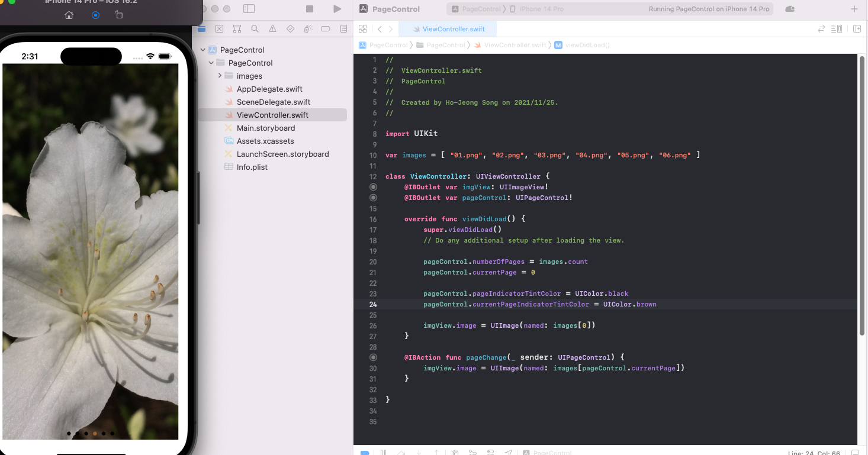Image resolution: width=868 pixels, height=455 pixels.
Task: Select ViewController.swift in the navigator
Action: point(272,115)
